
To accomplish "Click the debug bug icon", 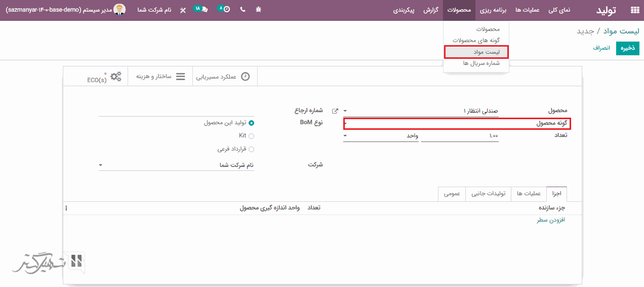I will click(x=259, y=10).
